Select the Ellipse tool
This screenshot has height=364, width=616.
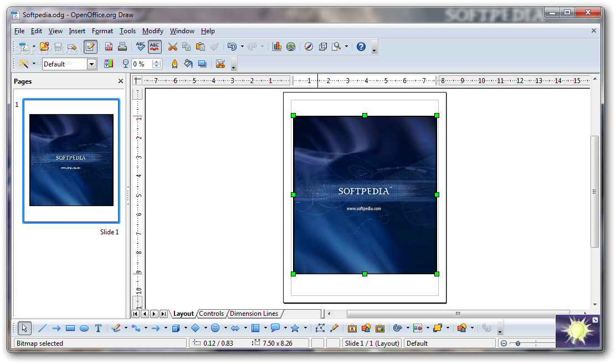tap(84, 328)
